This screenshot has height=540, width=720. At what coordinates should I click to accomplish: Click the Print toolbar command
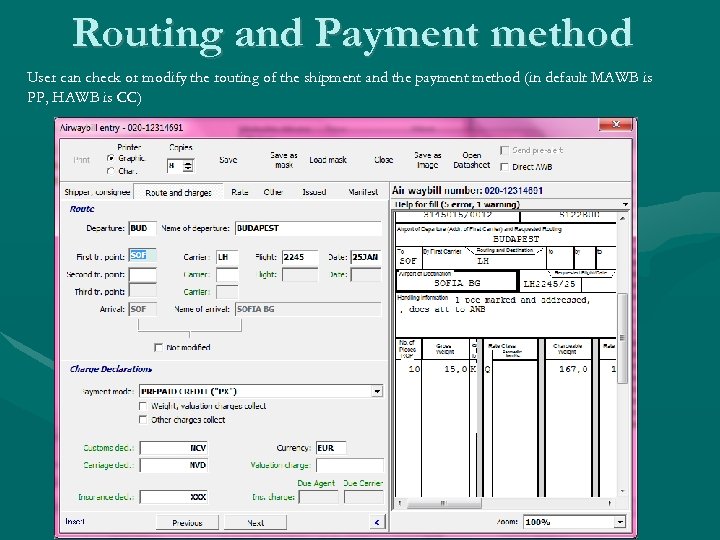(x=81, y=160)
